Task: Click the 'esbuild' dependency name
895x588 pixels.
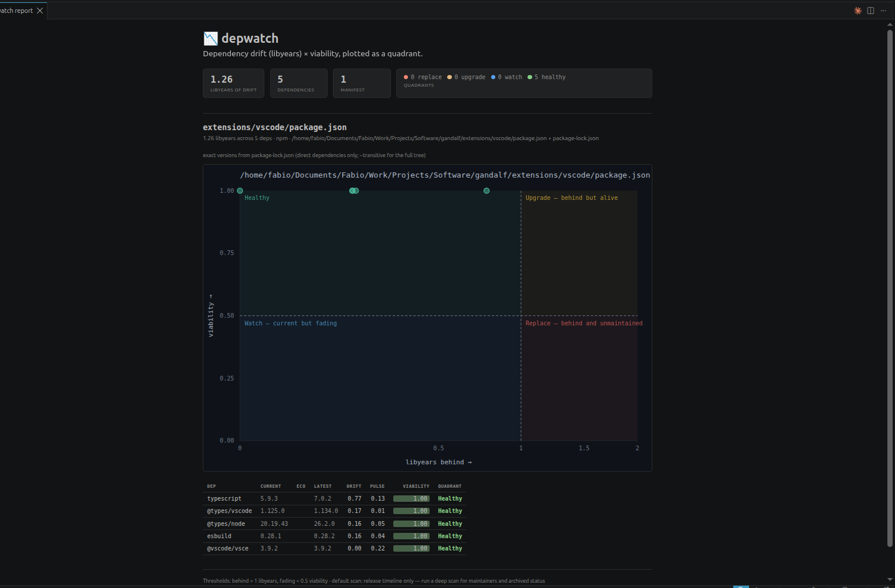Action: point(219,536)
